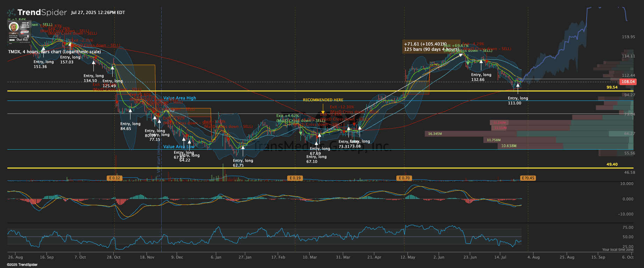Click the E ?0.45 upcoming earnings marker

point(528,178)
